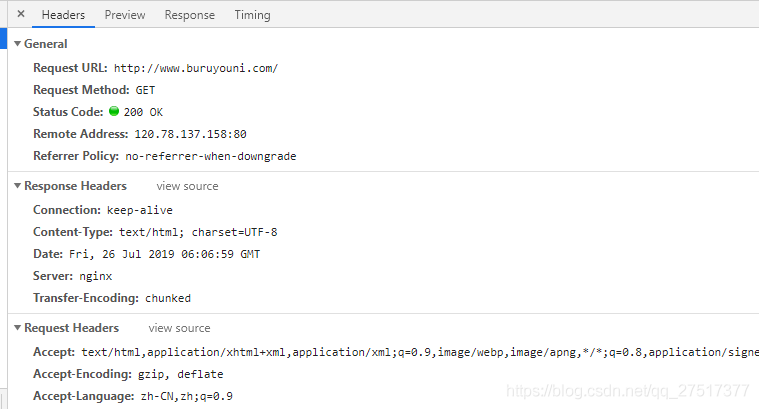This screenshot has width=759, height=409.
Task: Click the Remote Address value 120.78.137.158:80
Action: tap(191, 134)
